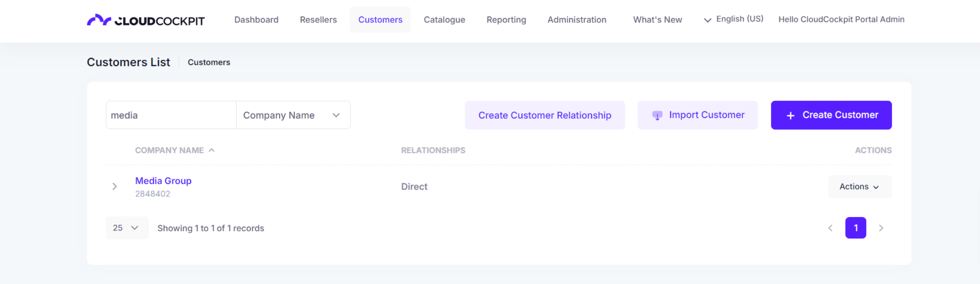Go to the previous page arrow
This screenshot has height=284, width=980.
830,228
